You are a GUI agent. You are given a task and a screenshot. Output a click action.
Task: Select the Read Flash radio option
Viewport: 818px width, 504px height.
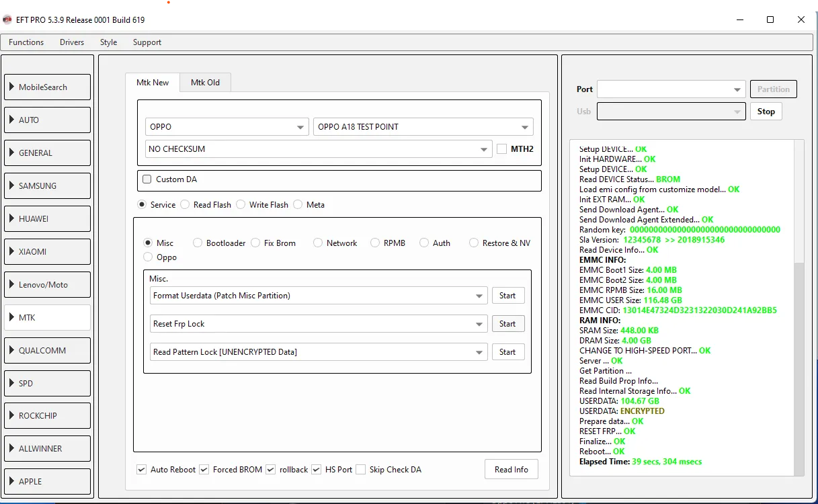185,205
